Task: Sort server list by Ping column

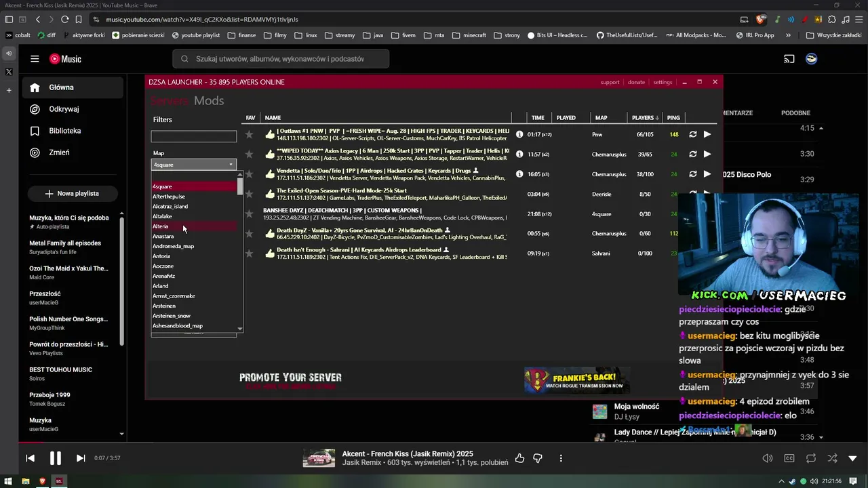Action: pyautogui.click(x=673, y=118)
